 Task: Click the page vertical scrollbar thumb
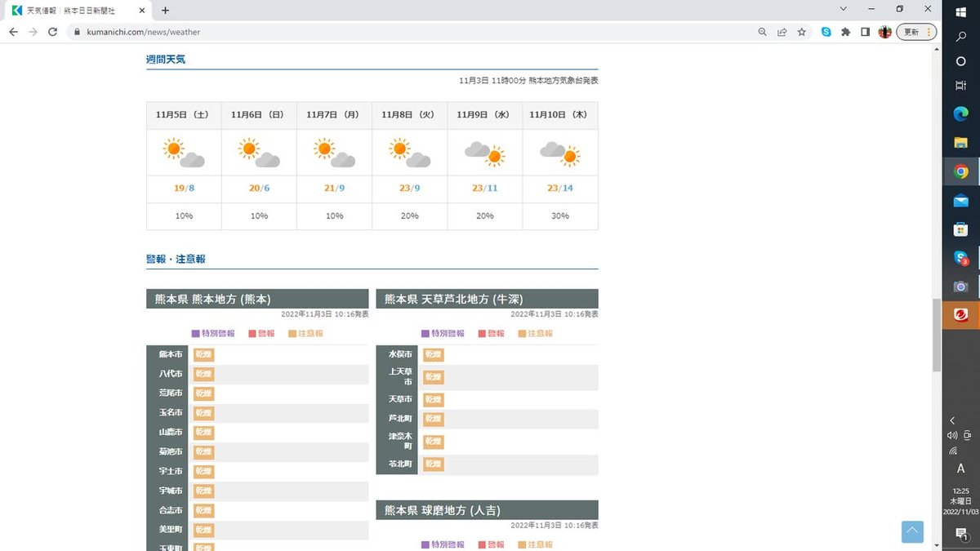click(x=937, y=335)
